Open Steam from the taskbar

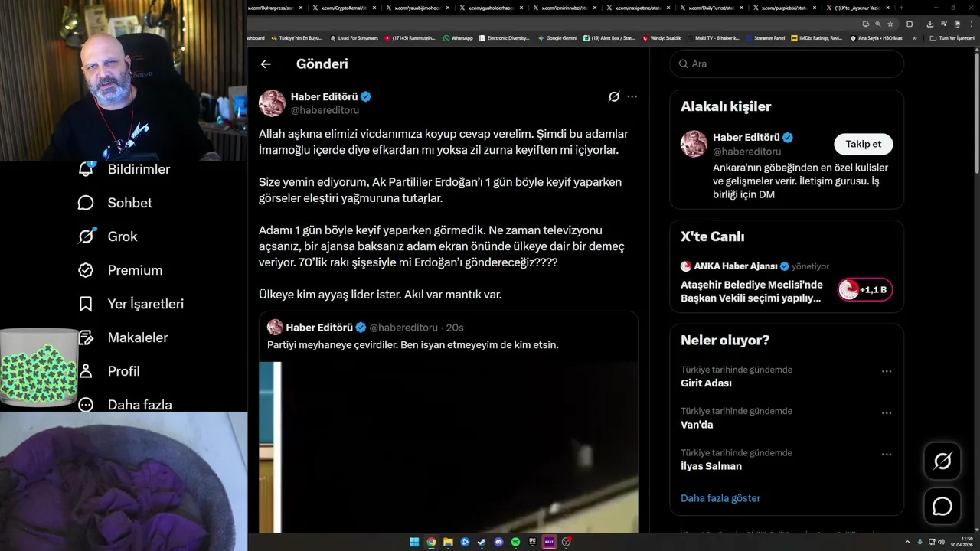482,542
